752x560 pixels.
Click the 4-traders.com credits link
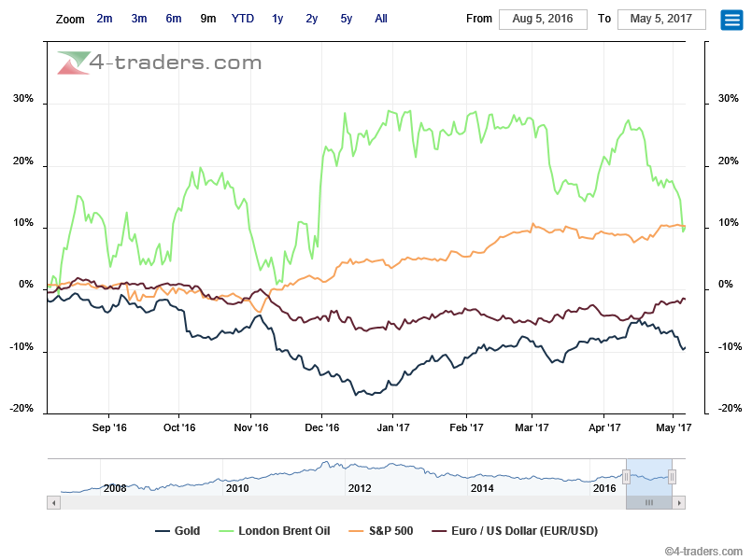pyautogui.click(x=703, y=552)
